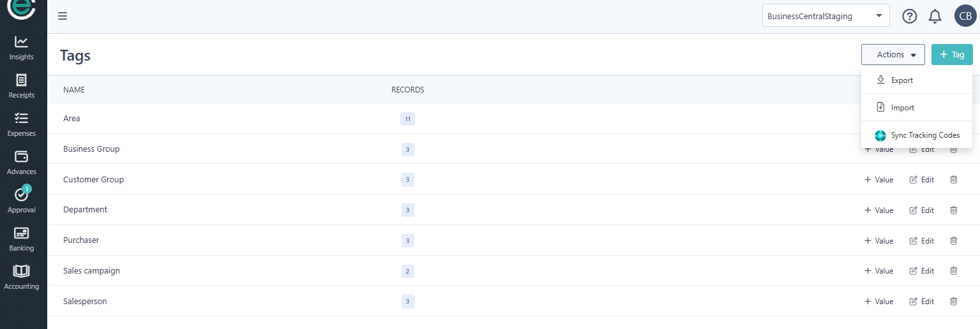The image size is (980, 329).
Task: Click Business Group's records count badge
Action: click(x=407, y=150)
